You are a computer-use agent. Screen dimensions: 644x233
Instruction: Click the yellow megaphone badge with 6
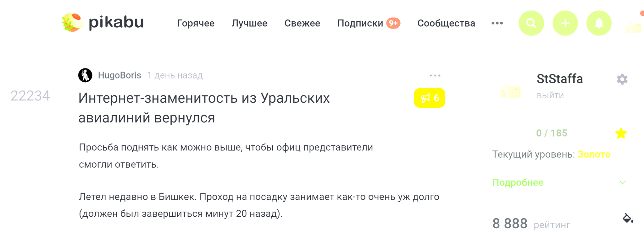[x=429, y=98]
